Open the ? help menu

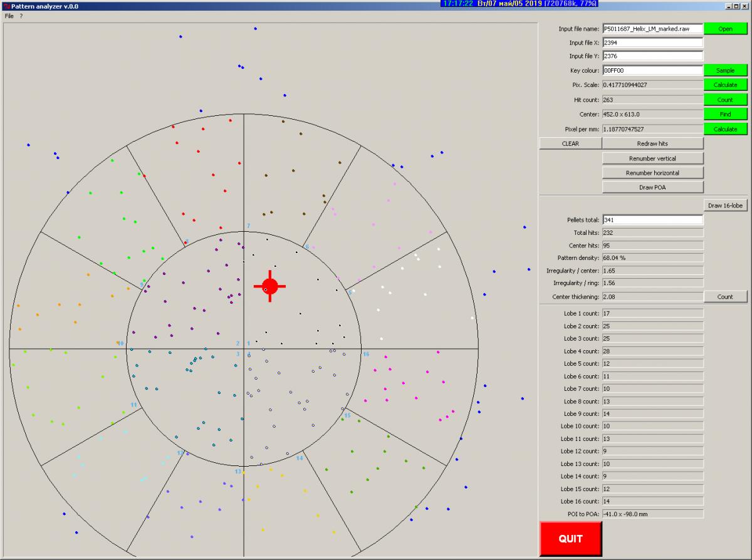(21, 16)
